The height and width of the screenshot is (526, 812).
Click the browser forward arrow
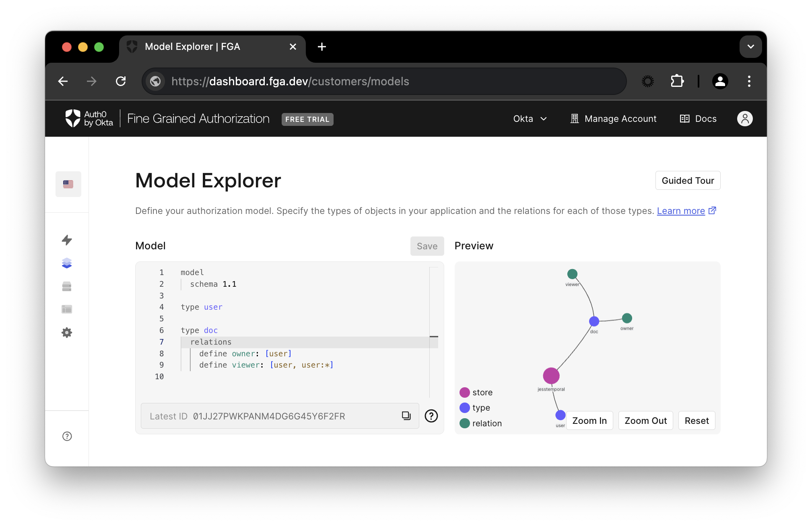[x=92, y=82]
